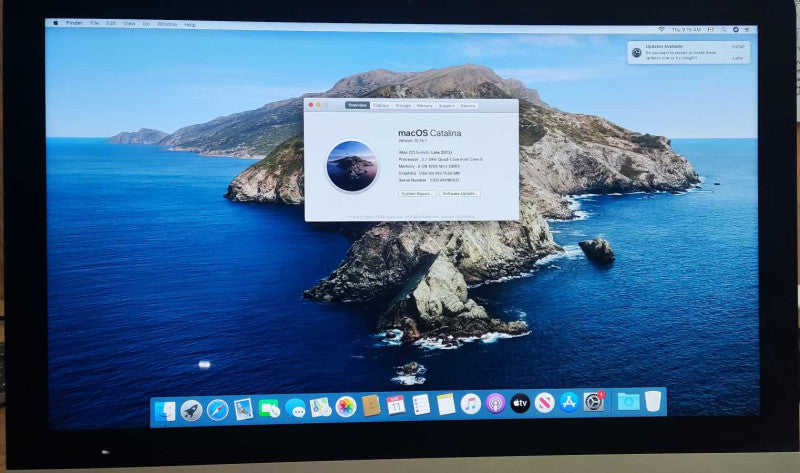Viewport: 800px width, 473px height.
Task: Open the Edit menu
Action: coord(111,23)
